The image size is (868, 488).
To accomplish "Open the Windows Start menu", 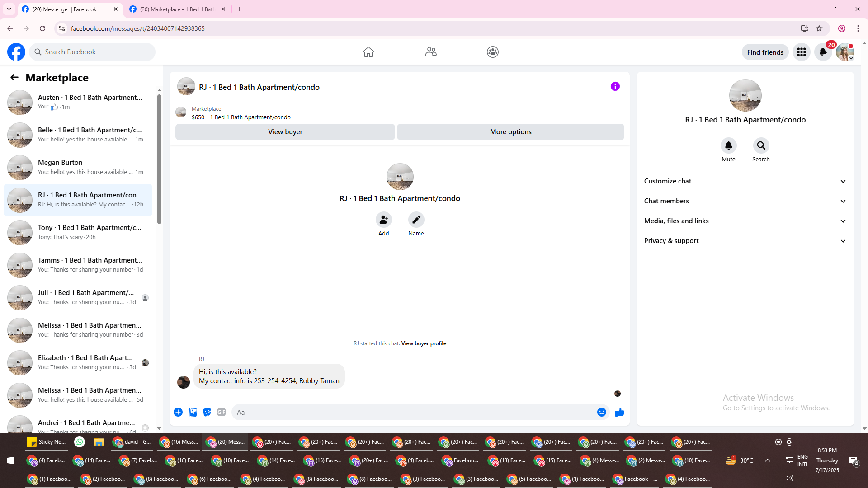I will (11, 460).
